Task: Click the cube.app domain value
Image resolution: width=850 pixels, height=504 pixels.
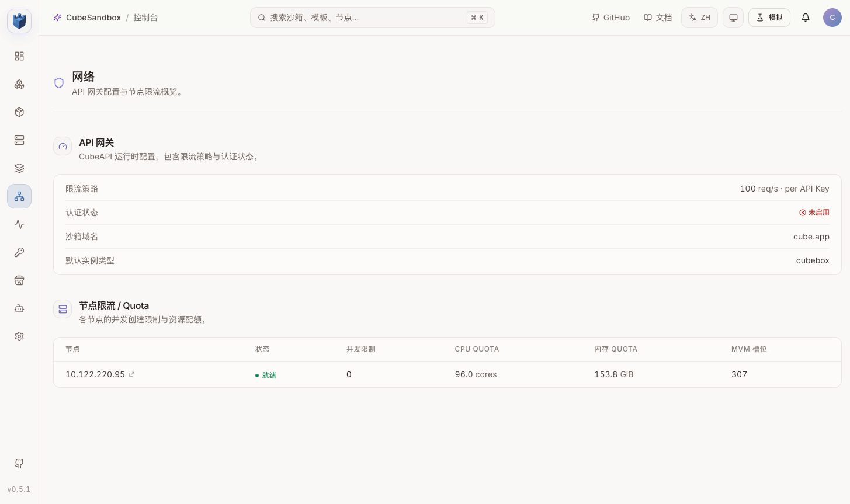Action: click(811, 237)
